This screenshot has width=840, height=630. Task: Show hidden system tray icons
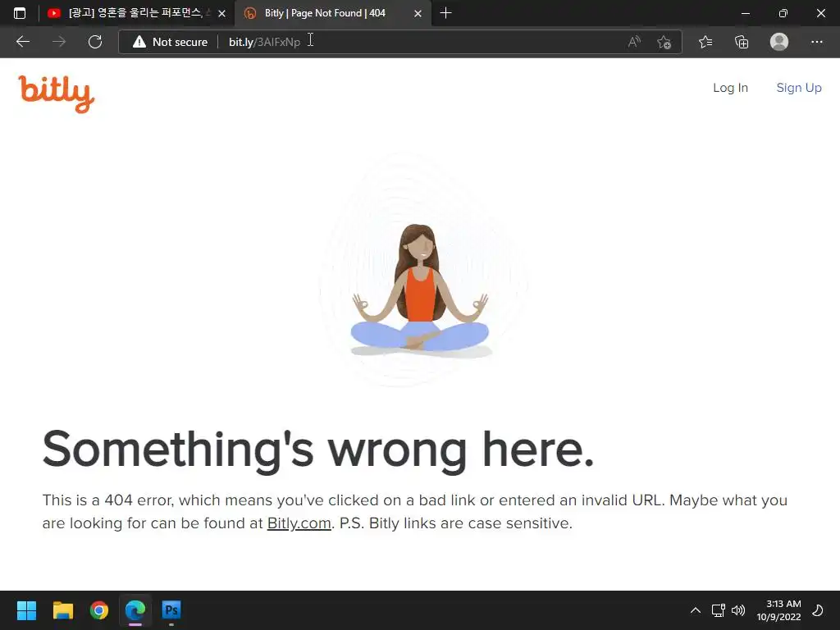(696, 610)
